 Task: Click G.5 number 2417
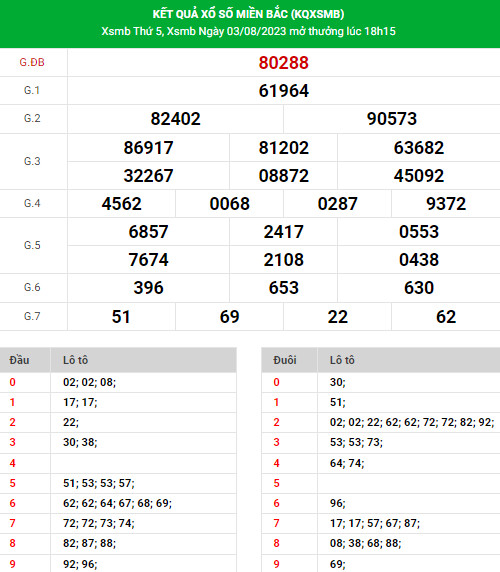point(283,232)
